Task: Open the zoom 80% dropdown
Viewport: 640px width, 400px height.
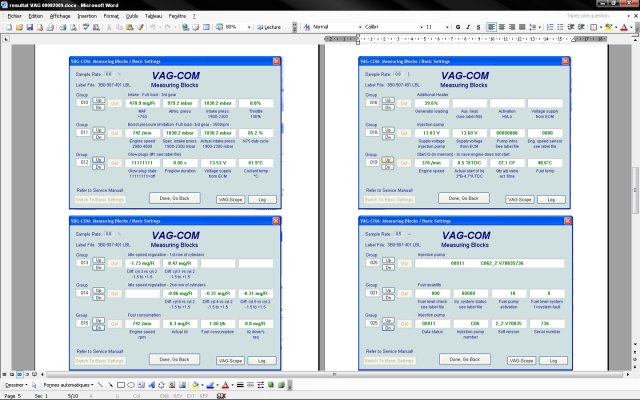Action: 249,27
